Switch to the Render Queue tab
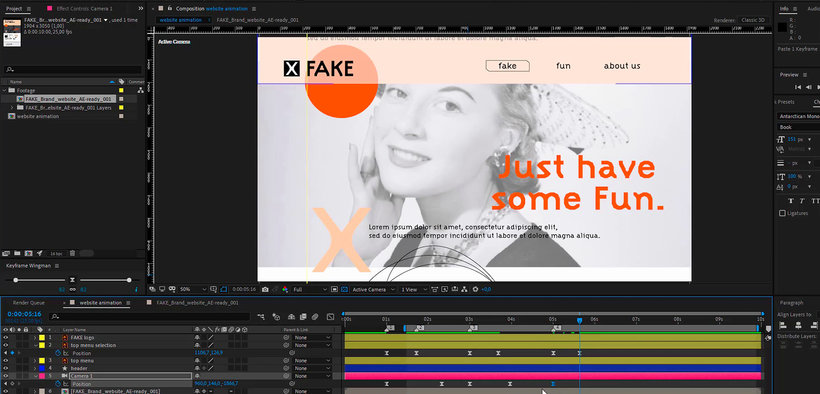The width and height of the screenshot is (820, 394). [29, 302]
